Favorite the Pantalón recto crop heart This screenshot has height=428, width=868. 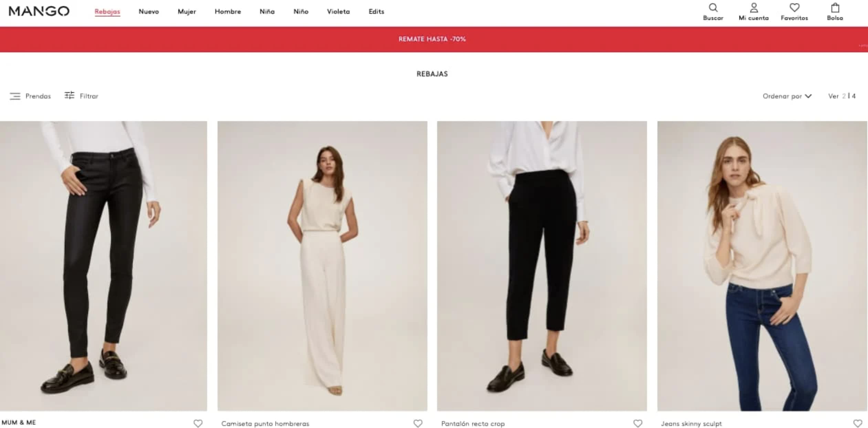click(638, 424)
